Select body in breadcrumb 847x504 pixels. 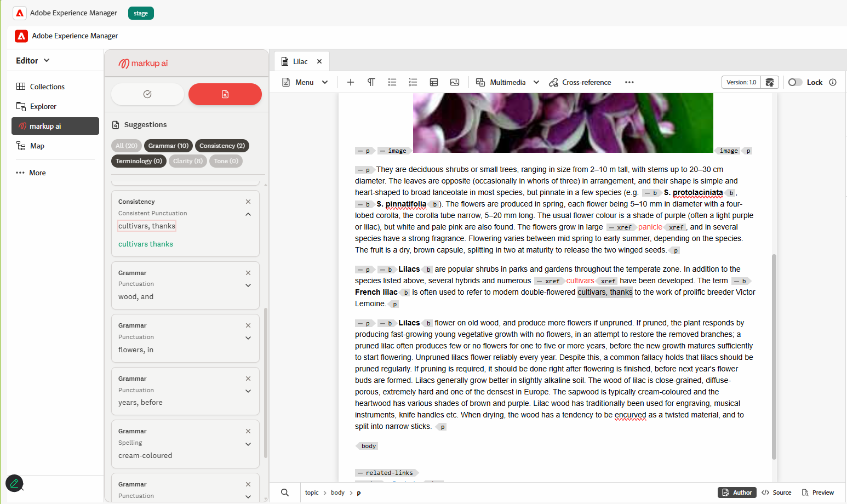(337, 492)
